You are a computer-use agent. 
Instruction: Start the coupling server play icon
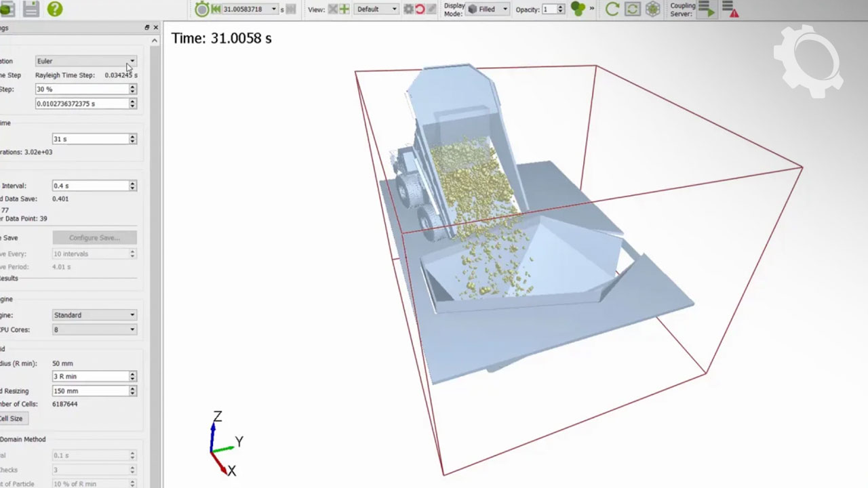click(x=707, y=9)
